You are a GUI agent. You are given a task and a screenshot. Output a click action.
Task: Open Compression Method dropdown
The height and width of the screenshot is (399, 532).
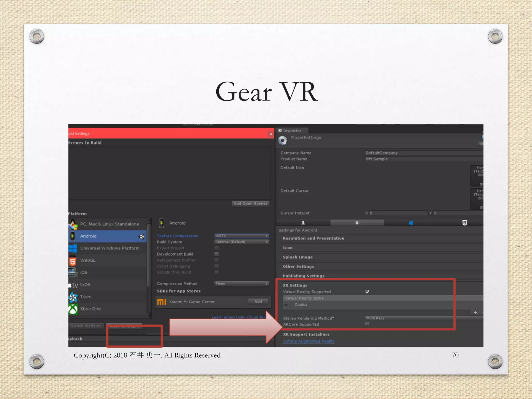[242, 284]
